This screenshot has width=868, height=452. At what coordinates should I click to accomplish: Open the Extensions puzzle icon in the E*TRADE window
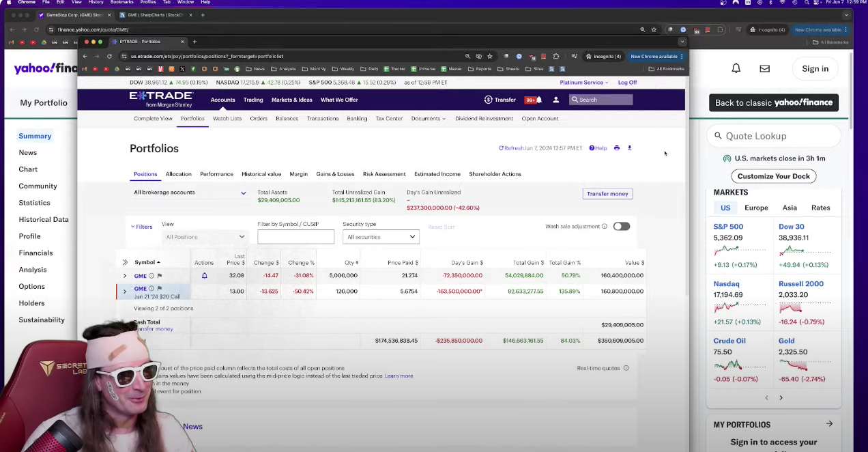tap(556, 56)
